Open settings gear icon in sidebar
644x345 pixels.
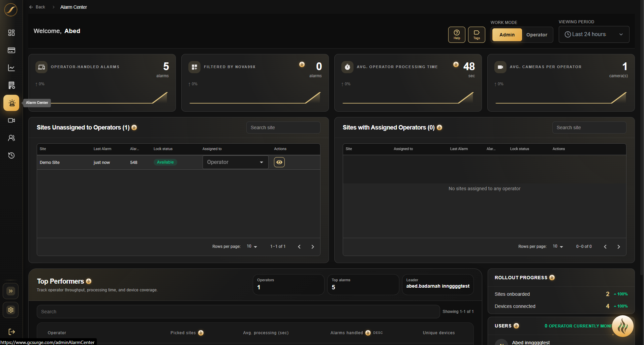[11, 310]
